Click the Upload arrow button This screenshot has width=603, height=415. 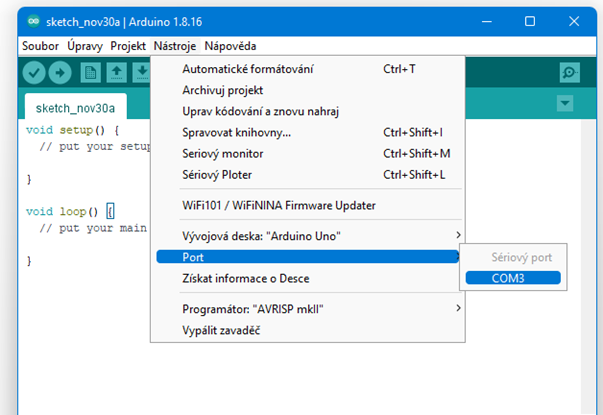pos(60,73)
